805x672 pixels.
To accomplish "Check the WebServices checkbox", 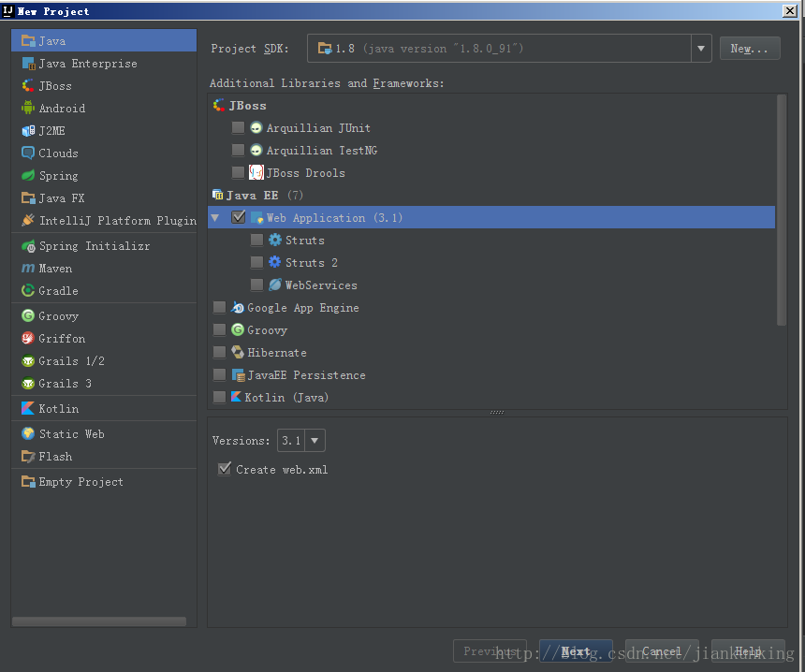I will click(x=256, y=285).
